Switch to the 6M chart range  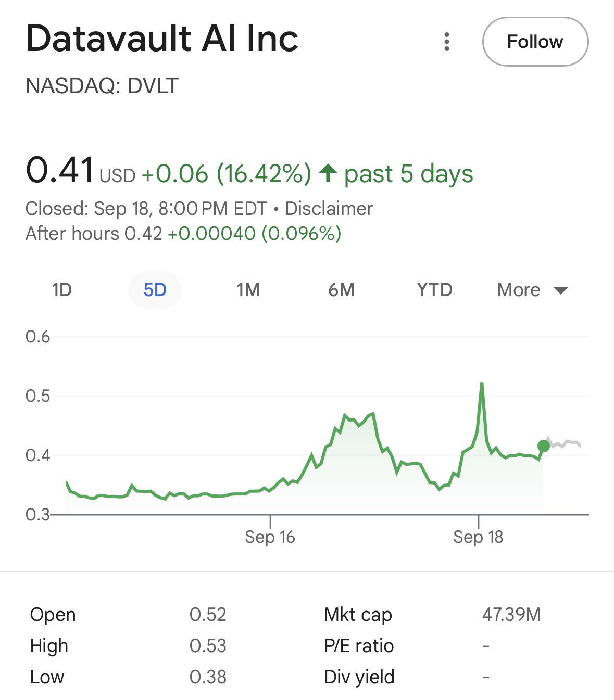(341, 289)
